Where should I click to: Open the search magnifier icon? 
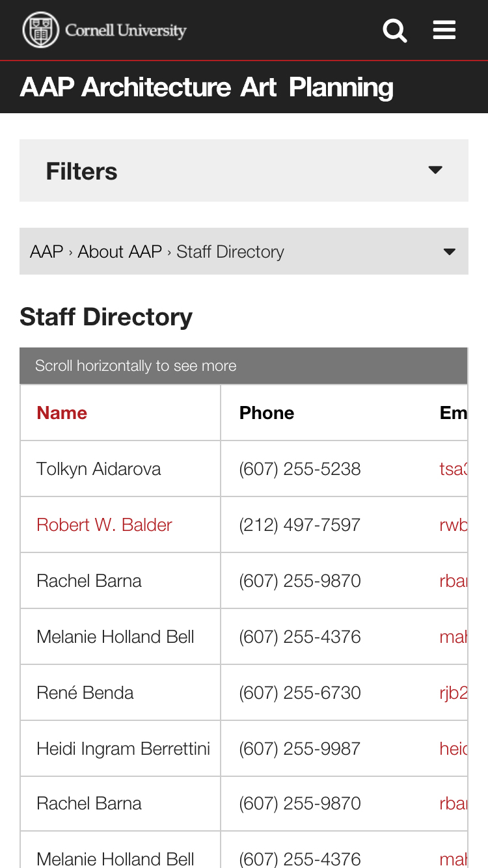(394, 30)
